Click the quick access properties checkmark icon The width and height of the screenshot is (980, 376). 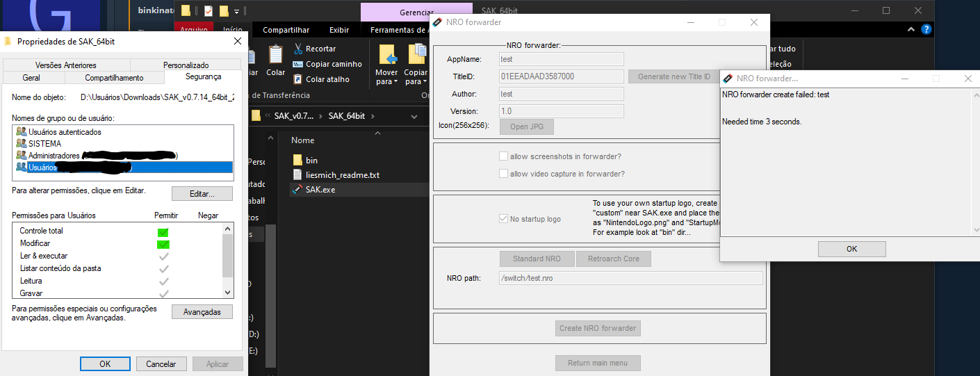(208, 11)
